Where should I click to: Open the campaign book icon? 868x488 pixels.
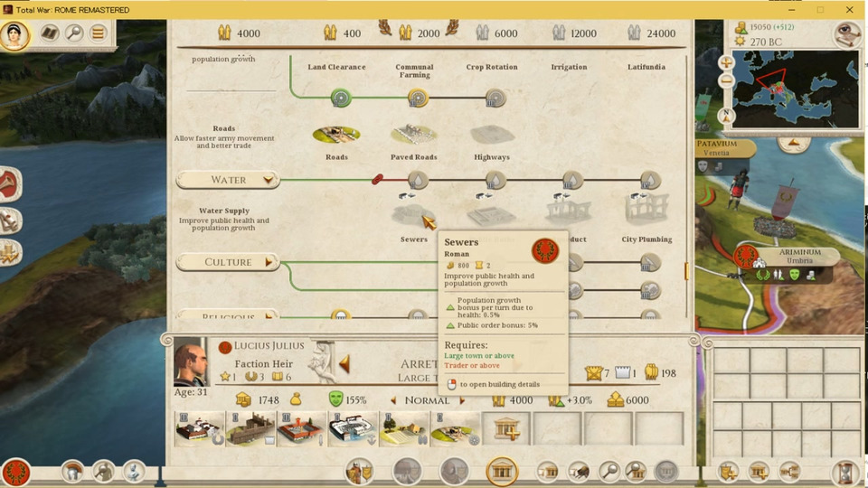[49, 33]
